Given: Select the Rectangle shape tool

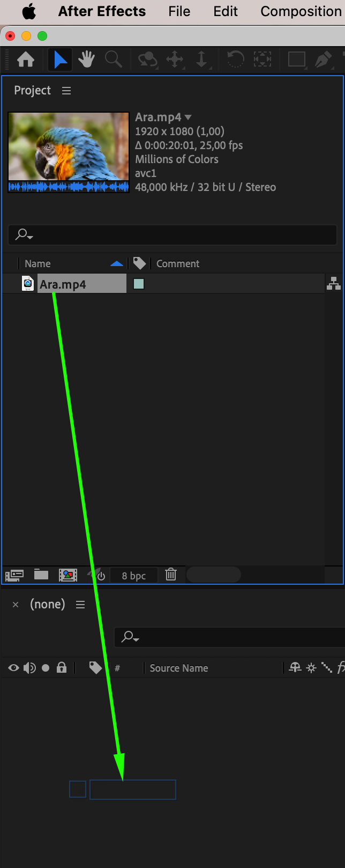Looking at the screenshot, I should pos(296,59).
